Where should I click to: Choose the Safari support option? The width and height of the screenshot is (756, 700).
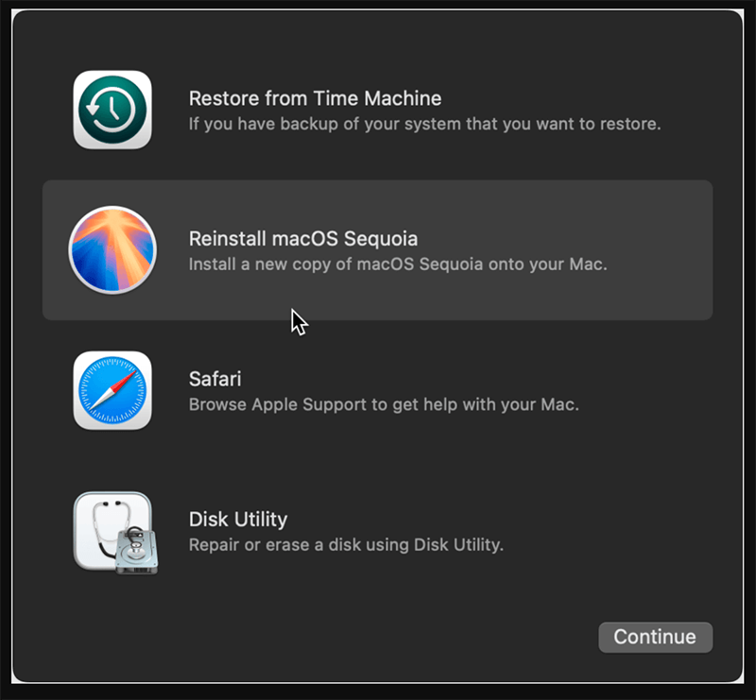[378, 391]
